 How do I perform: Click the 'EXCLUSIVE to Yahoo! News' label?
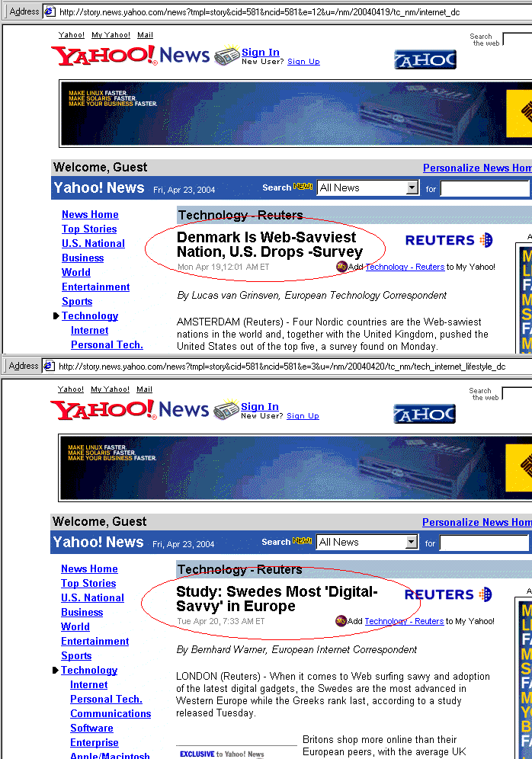[x=222, y=754]
